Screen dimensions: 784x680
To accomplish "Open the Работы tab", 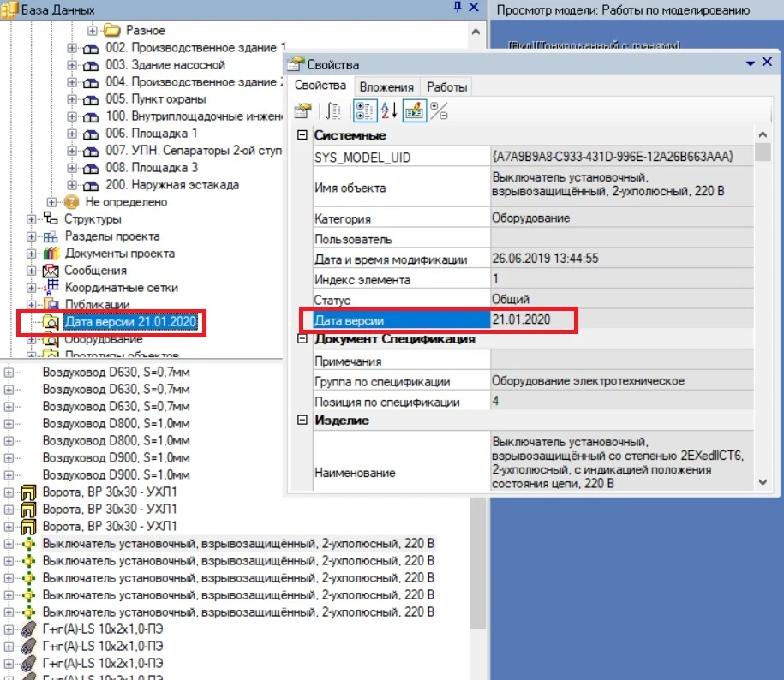I will tap(446, 86).
